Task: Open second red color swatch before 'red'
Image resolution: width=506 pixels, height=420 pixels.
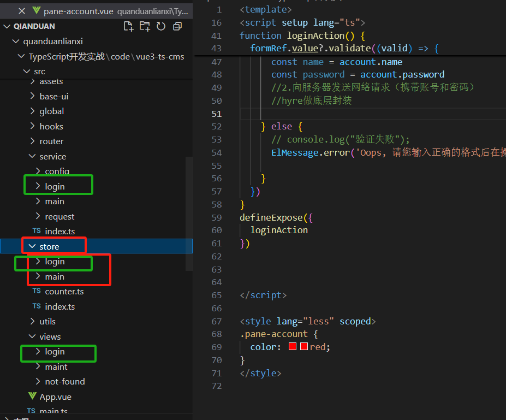Action: coord(303,346)
